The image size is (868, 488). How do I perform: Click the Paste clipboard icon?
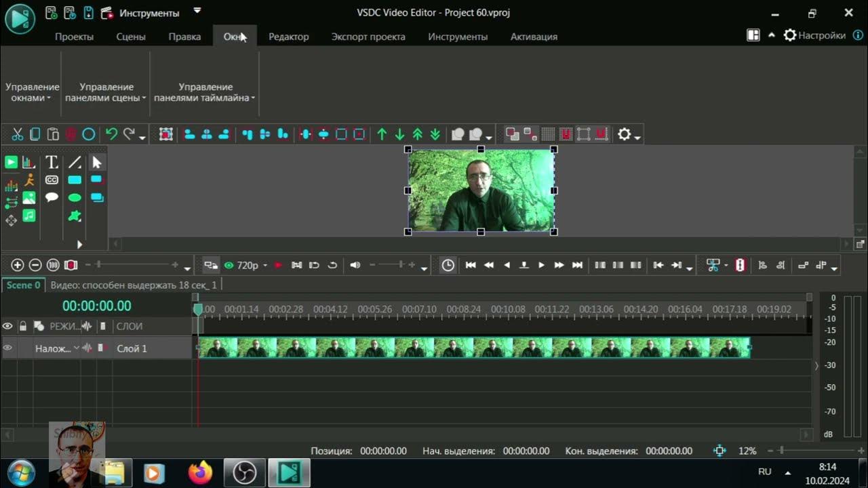point(53,134)
